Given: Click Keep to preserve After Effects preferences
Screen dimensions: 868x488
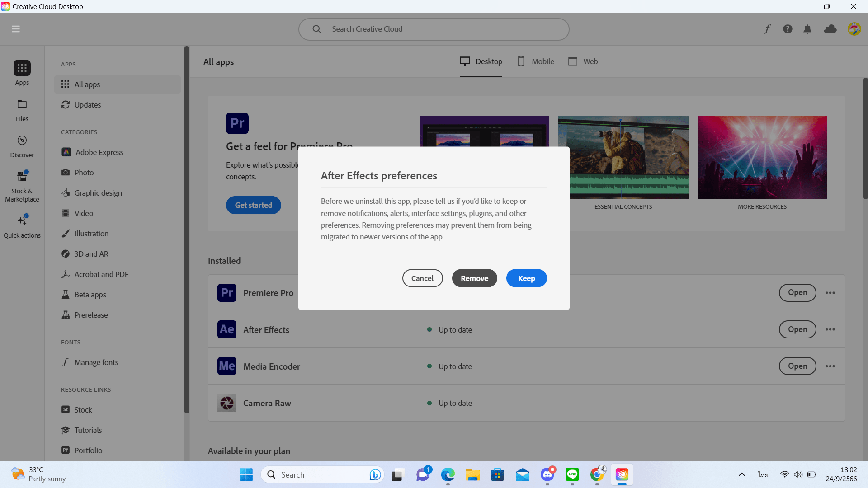Looking at the screenshot, I should (x=526, y=278).
